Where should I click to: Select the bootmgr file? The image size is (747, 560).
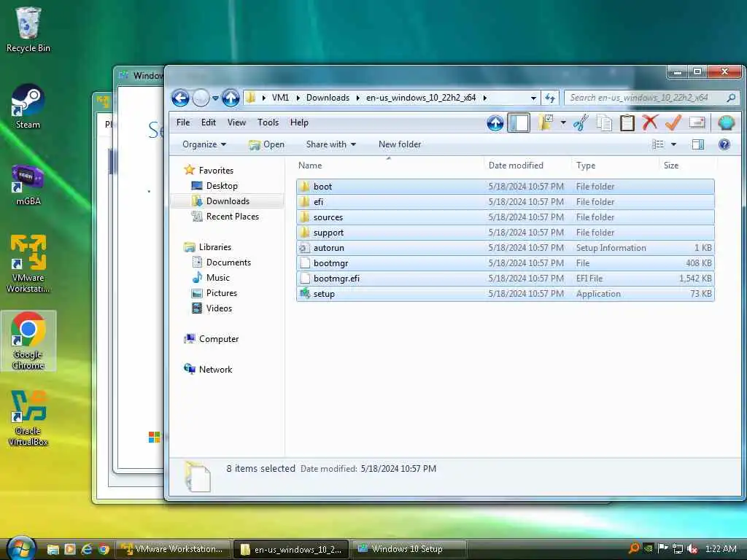(x=505, y=262)
